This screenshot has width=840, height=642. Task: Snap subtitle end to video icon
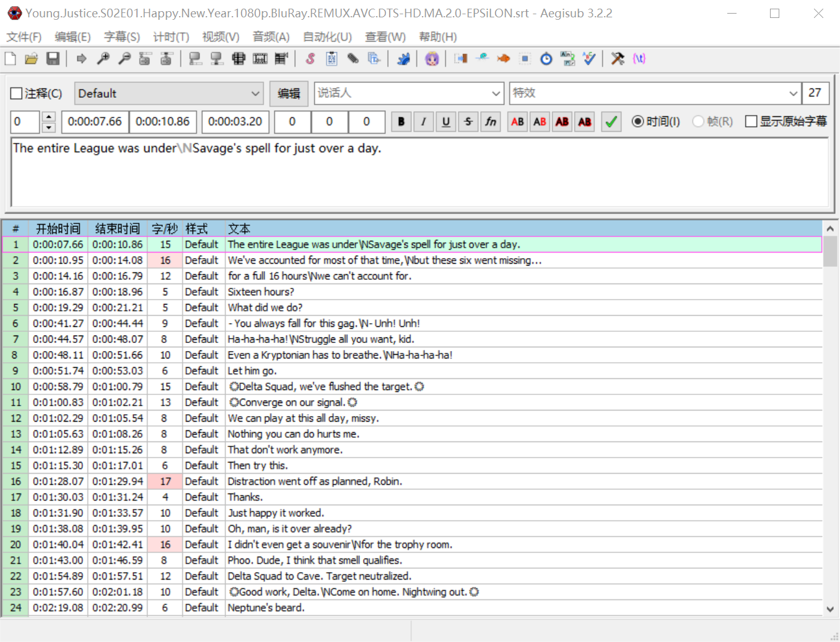(x=217, y=59)
